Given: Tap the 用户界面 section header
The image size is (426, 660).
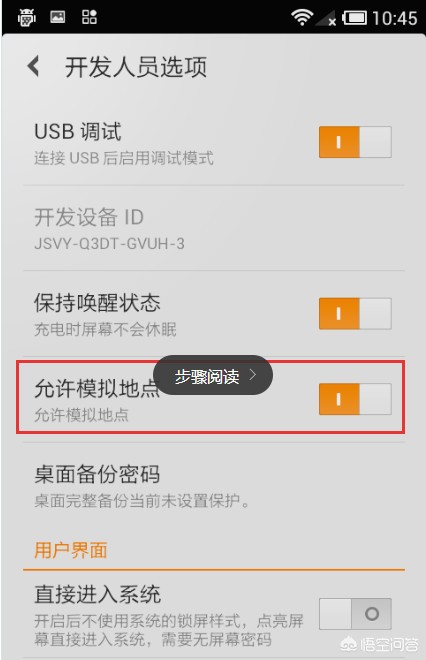Looking at the screenshot, I should [71, 550].
